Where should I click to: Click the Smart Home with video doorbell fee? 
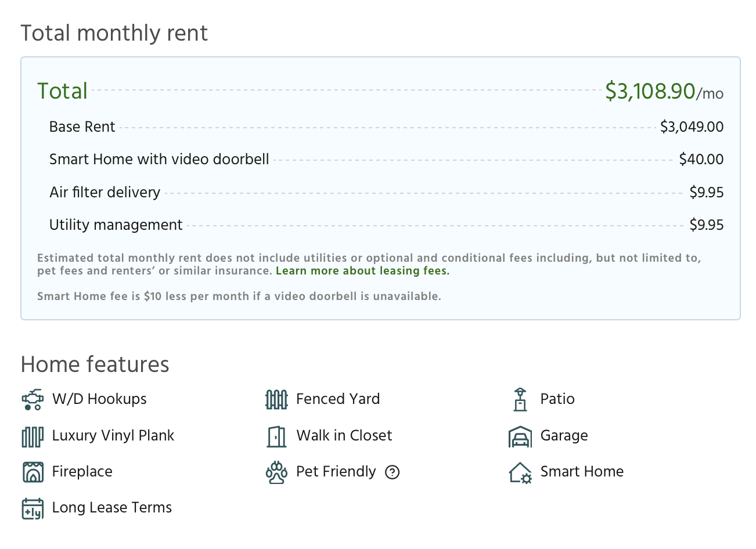(159, 159)
